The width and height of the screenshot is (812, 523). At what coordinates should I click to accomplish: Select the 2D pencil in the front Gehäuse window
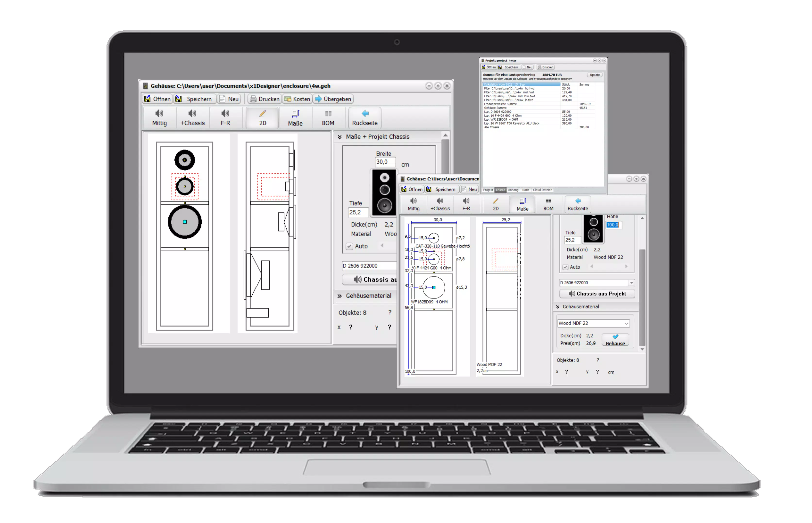tap(496, 204)
